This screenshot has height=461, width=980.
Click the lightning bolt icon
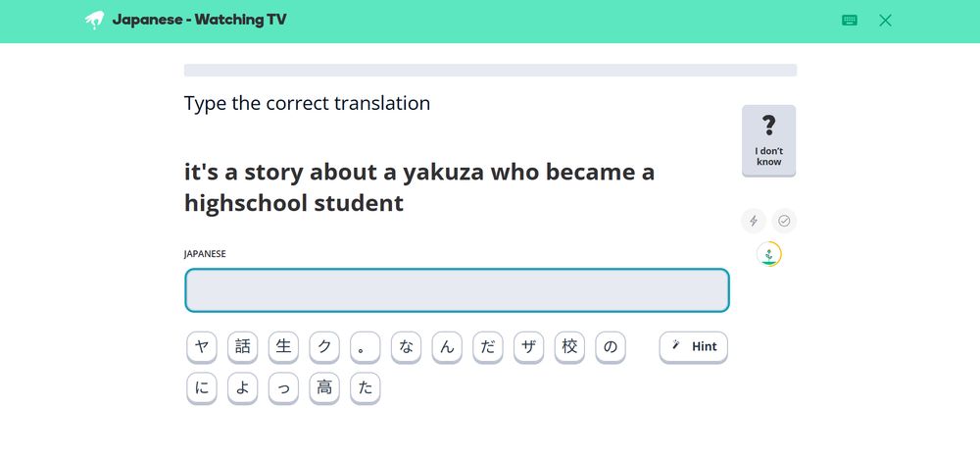coord(754,221)
